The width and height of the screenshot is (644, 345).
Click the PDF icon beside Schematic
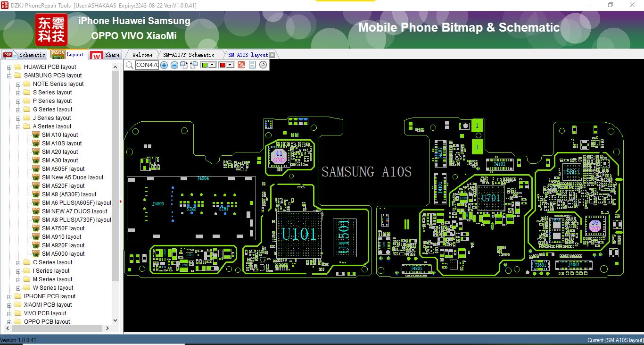pyautogui.click(x=8, y=54)
